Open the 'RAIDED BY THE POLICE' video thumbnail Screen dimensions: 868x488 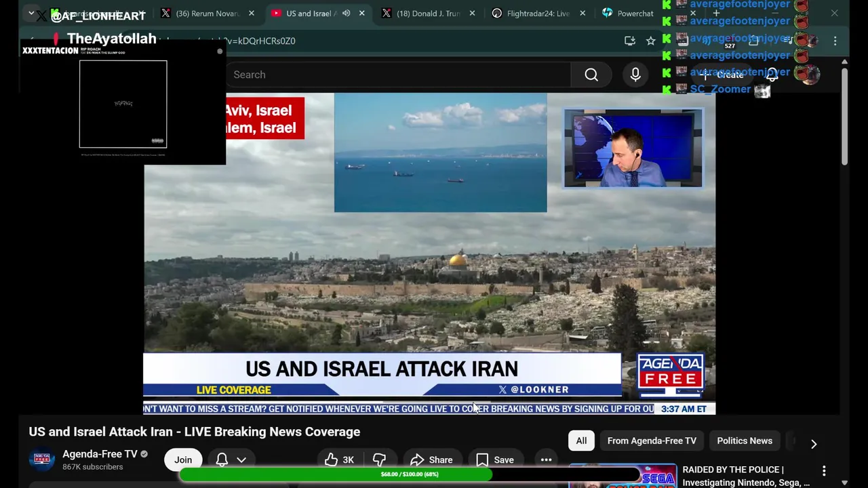coord(623,476)
